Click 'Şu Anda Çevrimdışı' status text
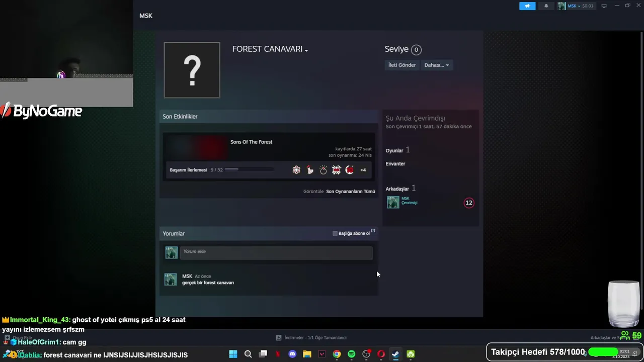The width and height of the screenshot is (644, 362). (x=415, y=118)
